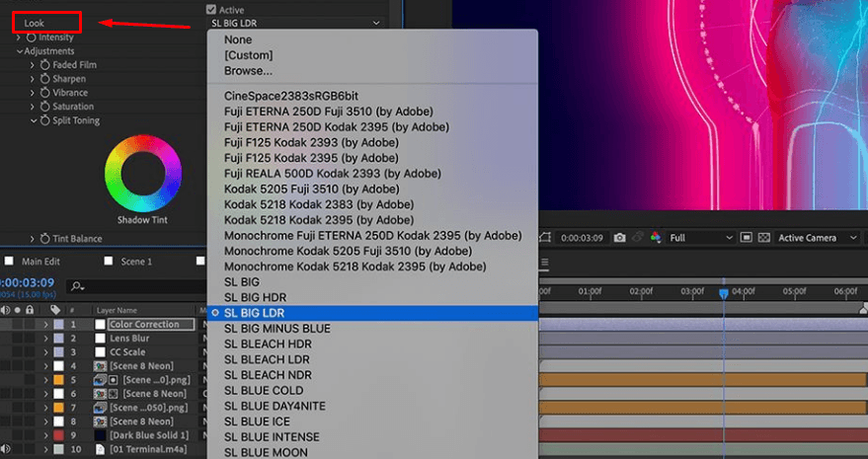The width and height of the screenshot is (868, 459).
Task: Switch to the Main Edit timeline tab
Action: (x=40, y=262)
